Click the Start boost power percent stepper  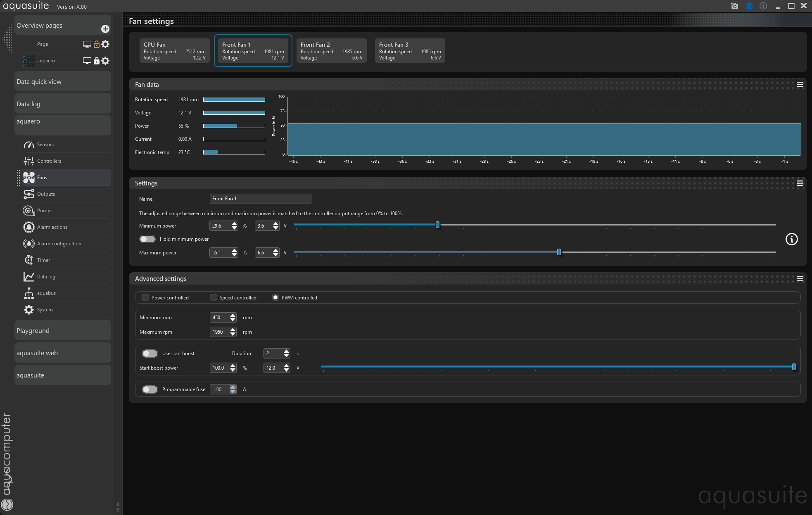click(233, 368)
